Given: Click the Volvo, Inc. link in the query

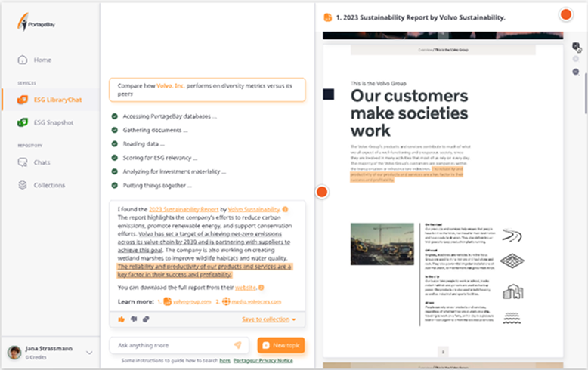Looking at the screenshot, I should (x=170, y=86).
